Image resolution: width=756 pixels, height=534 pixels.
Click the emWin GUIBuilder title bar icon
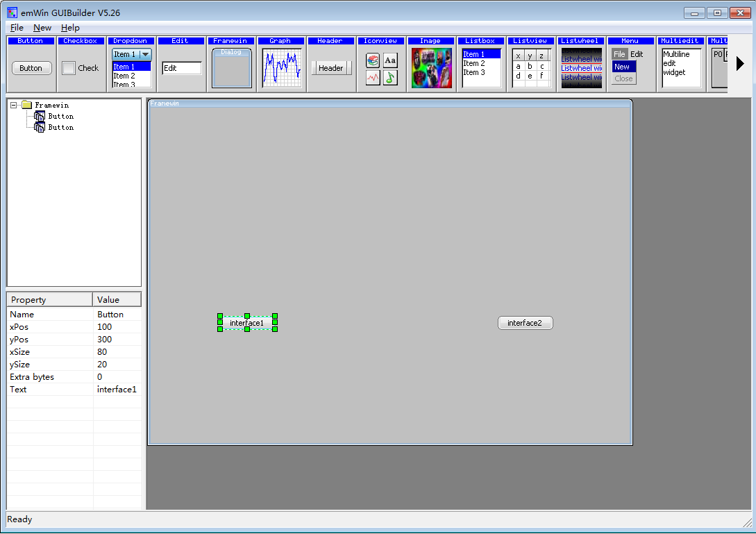pos(12,12)
